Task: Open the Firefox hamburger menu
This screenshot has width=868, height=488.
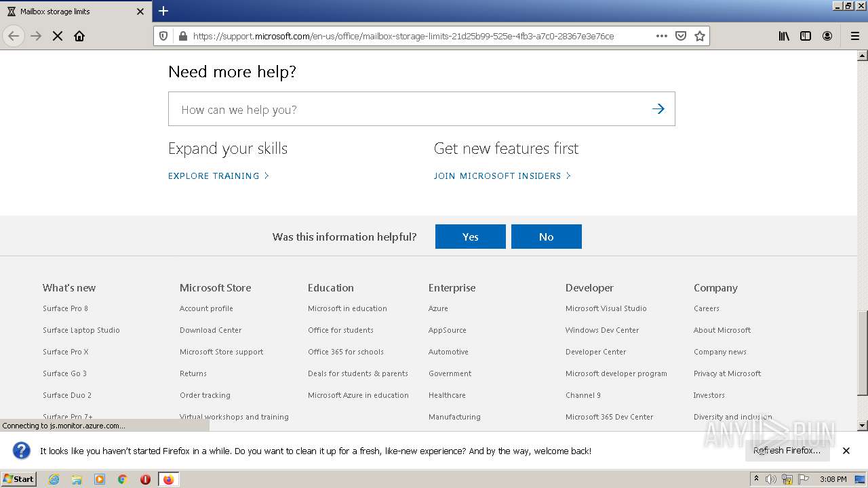Action: tap(854, 36)
